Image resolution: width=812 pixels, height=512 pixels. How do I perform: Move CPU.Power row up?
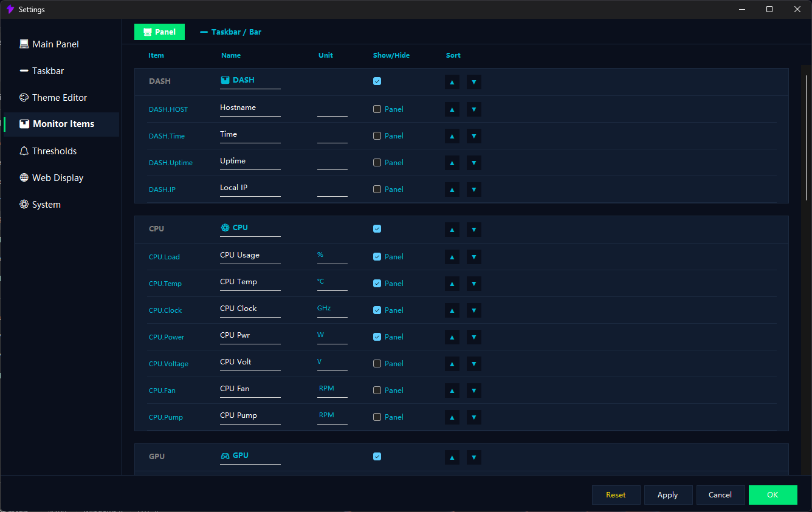pos(452,337)
